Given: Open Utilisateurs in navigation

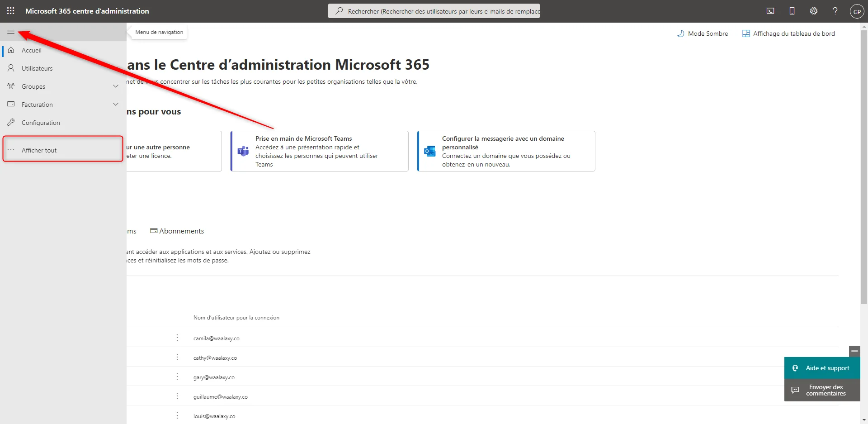Looking at the screenshot, I should click(x=63, y=68).
